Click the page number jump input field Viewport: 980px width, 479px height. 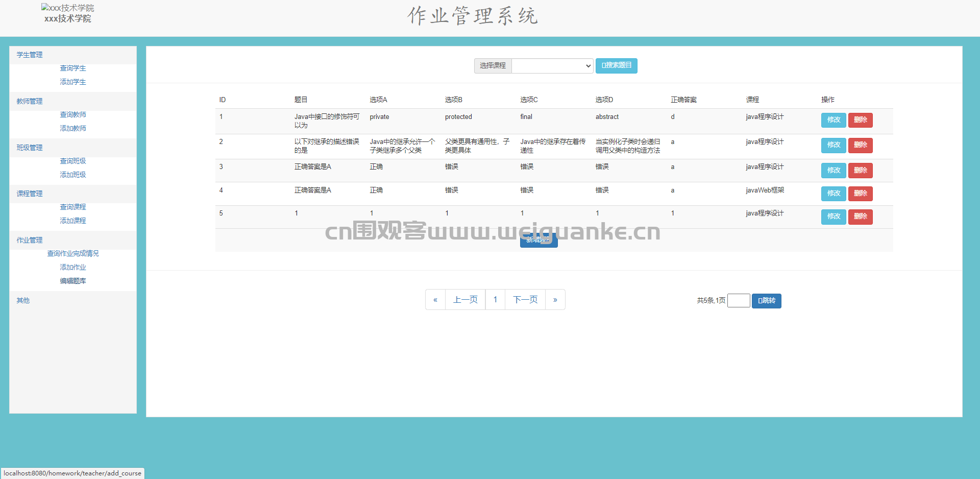pyautogui.click(x=739, y=301)
